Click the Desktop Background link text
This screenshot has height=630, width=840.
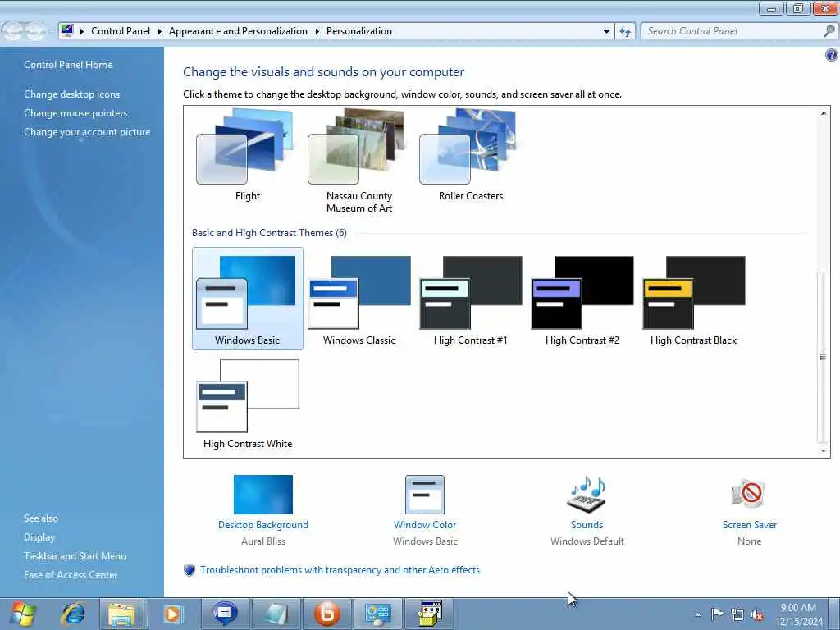point(263,525)
